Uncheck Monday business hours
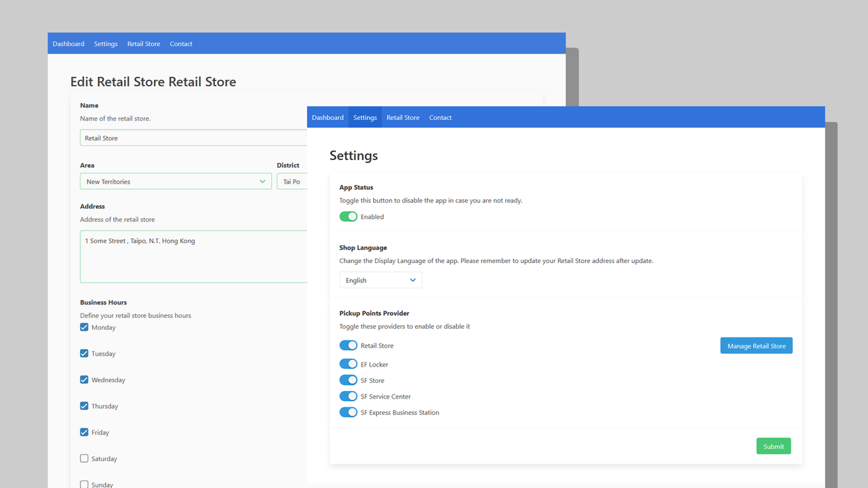 click(x=83, y=327)
